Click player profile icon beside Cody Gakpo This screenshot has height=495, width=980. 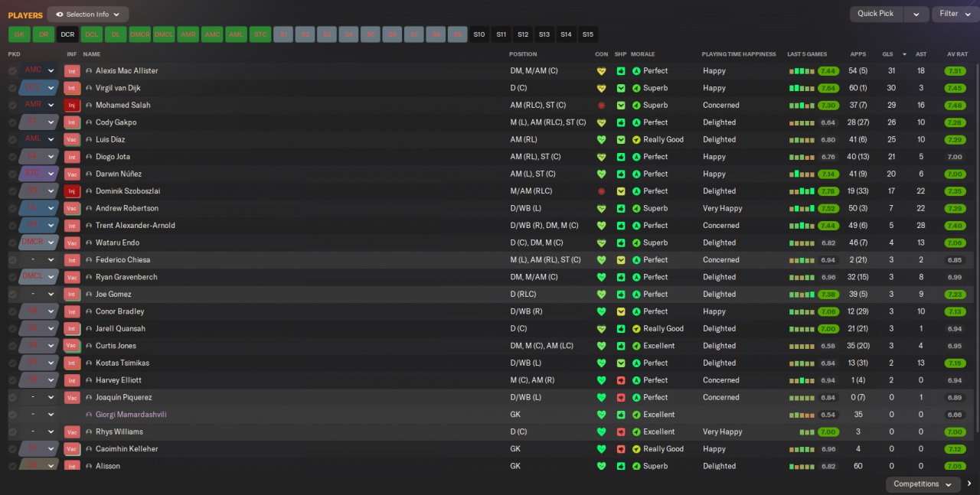coord(89,122)
